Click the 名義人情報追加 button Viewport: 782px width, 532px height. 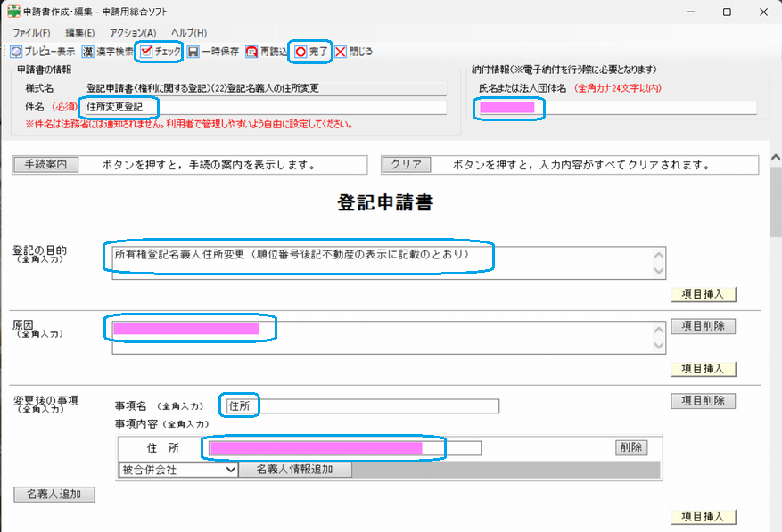click(x=294, y=469)
